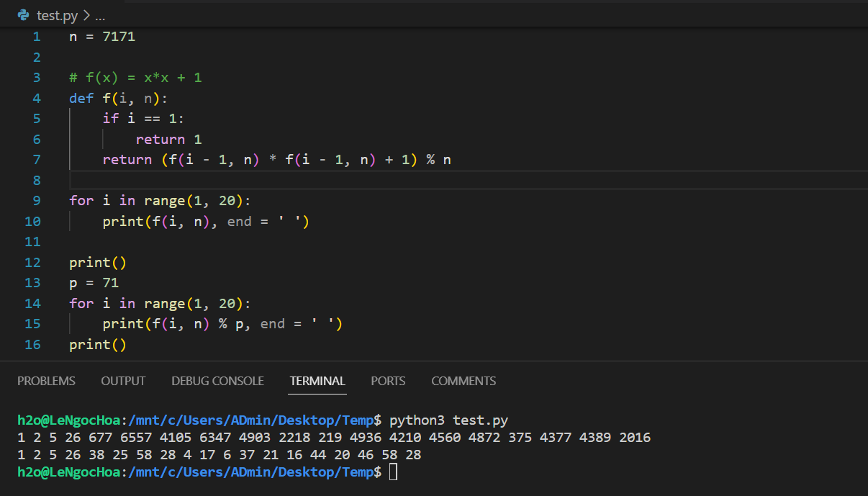This screenshot has height=496, width=868.
Task: Click gutter line number 6
Action: (x=37, y=139)
